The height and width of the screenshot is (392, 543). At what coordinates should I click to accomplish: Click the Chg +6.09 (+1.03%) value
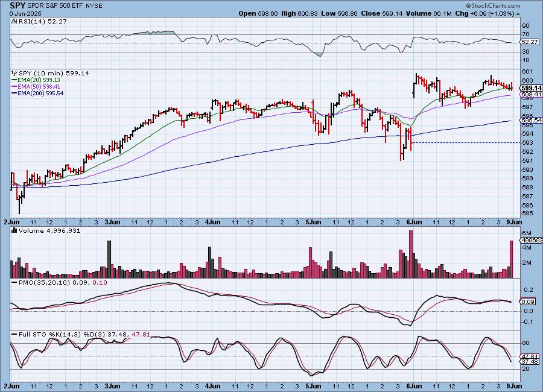pyautogui.click(x=484, y=13)
